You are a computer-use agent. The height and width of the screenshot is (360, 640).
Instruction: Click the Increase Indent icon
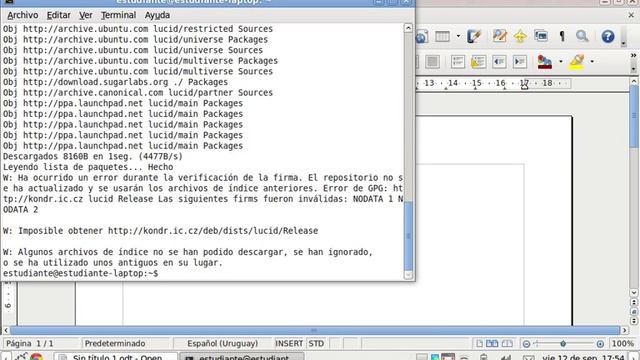click(x=520, y=62)
